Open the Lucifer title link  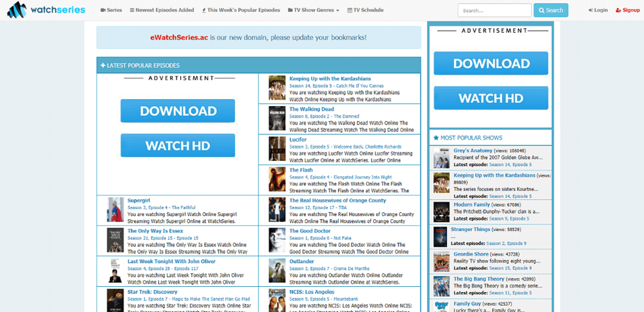298,140
